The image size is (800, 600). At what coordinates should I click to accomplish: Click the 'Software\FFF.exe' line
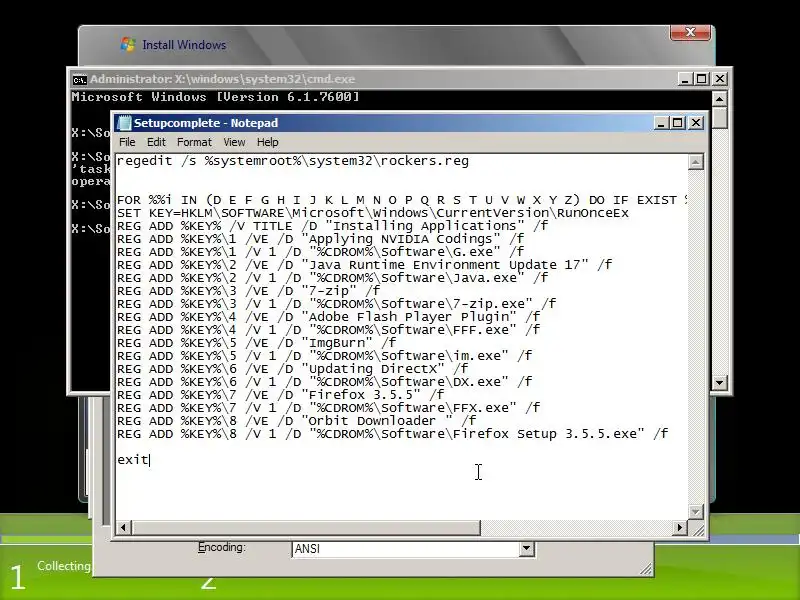(329, 330)
